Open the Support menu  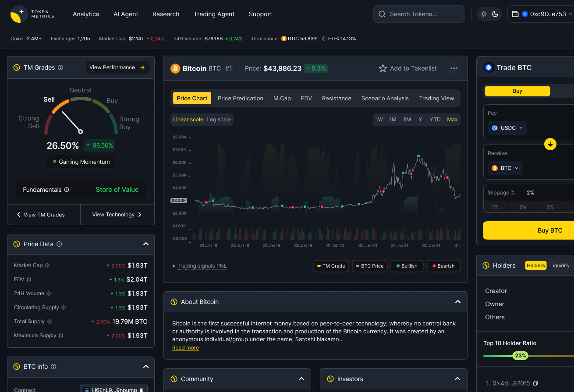[x=260, y=14]
